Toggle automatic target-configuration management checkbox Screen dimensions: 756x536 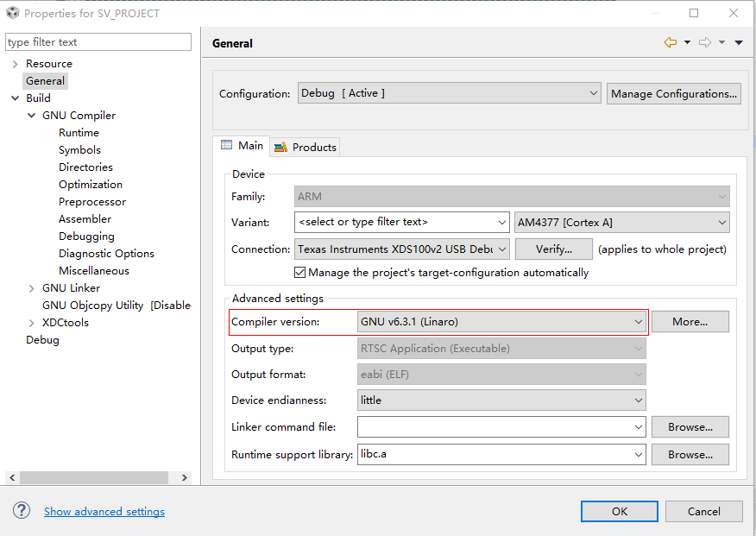pos(300,273)
